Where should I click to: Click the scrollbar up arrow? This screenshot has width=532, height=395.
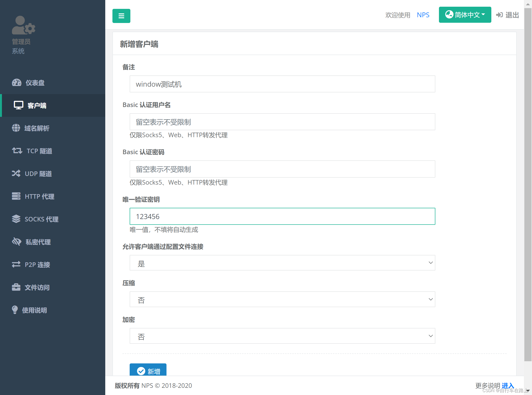(x=528, y=4)
